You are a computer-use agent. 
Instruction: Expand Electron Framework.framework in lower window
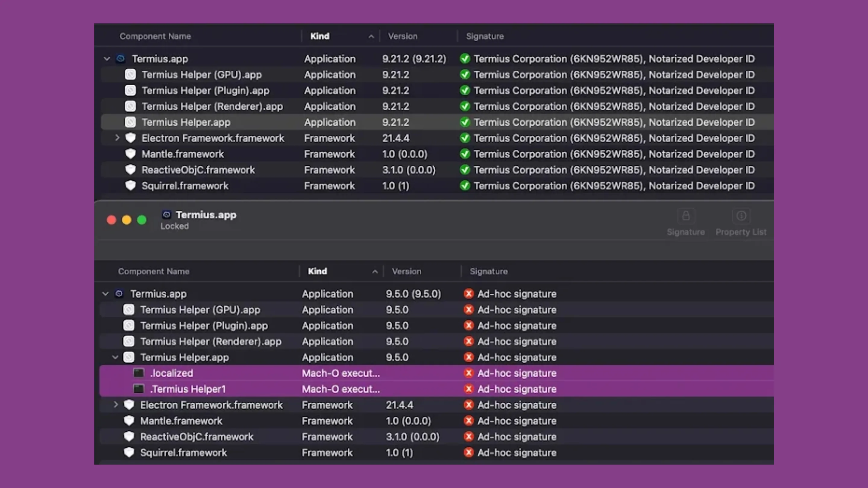[115, 405]
